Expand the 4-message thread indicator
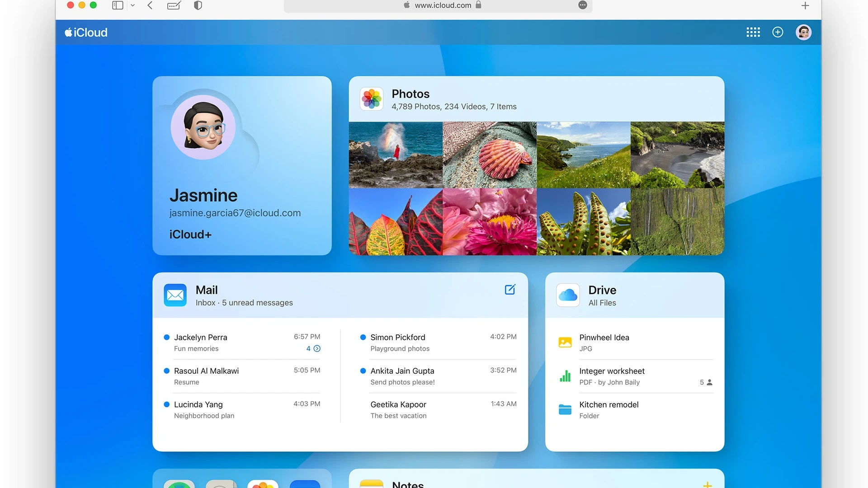Viewport: 868px width, 488px height. (313, 348)
